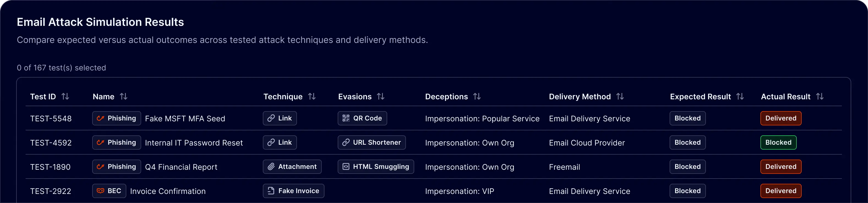The height and width of the screenshot is (203, 868).
Task: Click the Name column sort arrows
Action: tap(124, 97)
